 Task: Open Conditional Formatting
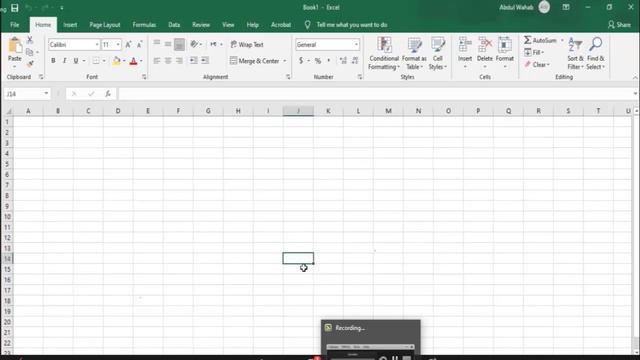(384, 53)
